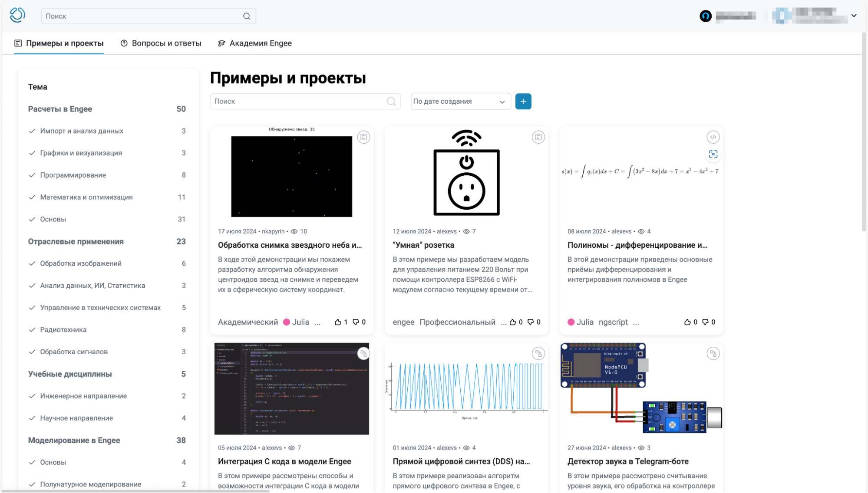The height and width of the screenshot is (493, 868).
Task: Click the Академия Engee graduation cap icon
Action: (221, 43)
